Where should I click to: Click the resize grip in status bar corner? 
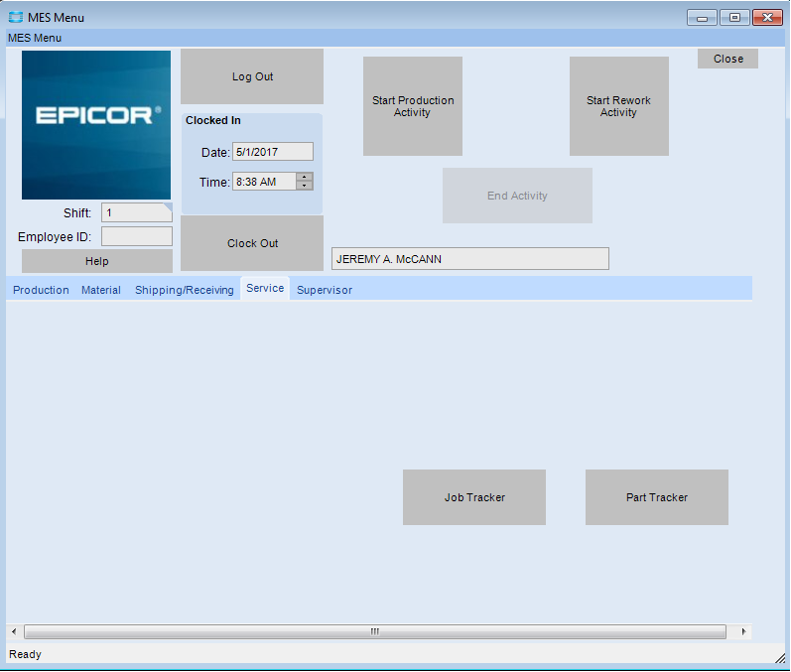[780, 657]
